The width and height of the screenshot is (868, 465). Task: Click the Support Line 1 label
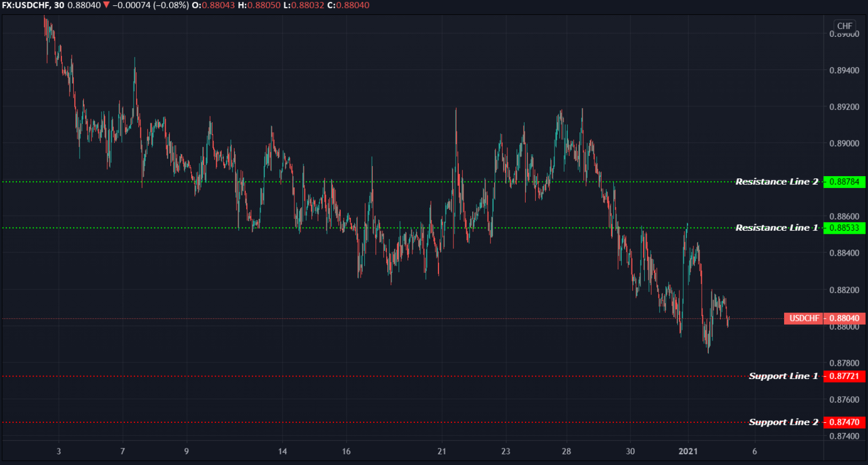pos(783,376)
